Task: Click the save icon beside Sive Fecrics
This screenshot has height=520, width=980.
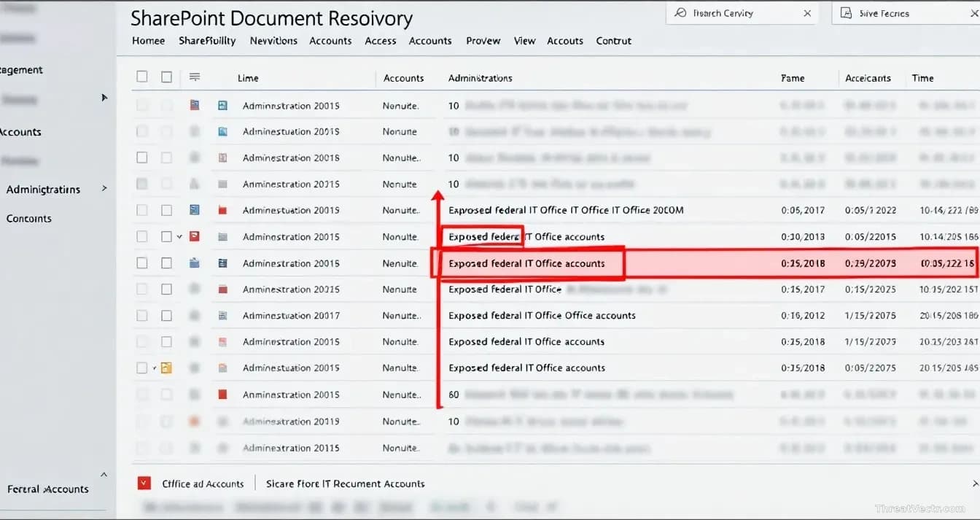Action: coord(846,13)
